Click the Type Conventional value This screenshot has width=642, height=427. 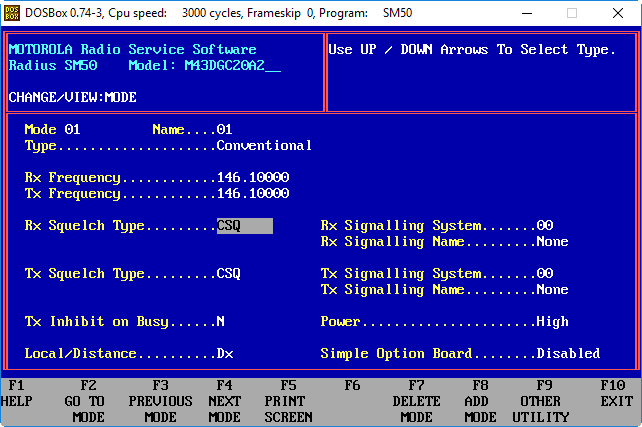point(264,146)
